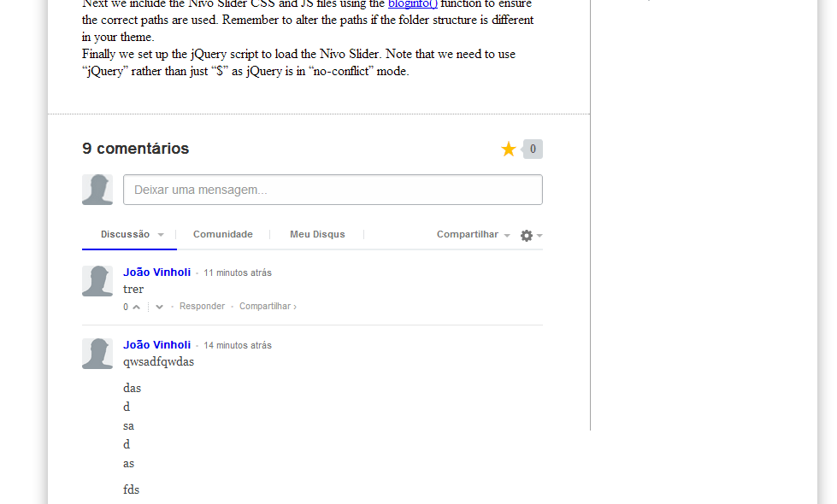The height and width of the screenshot is (504, 837).
Task: Downvote the trer comment
Action: (158, 306)
